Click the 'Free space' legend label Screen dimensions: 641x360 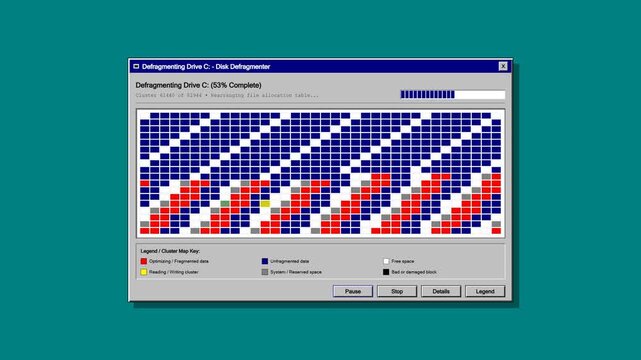coord(403,261)
